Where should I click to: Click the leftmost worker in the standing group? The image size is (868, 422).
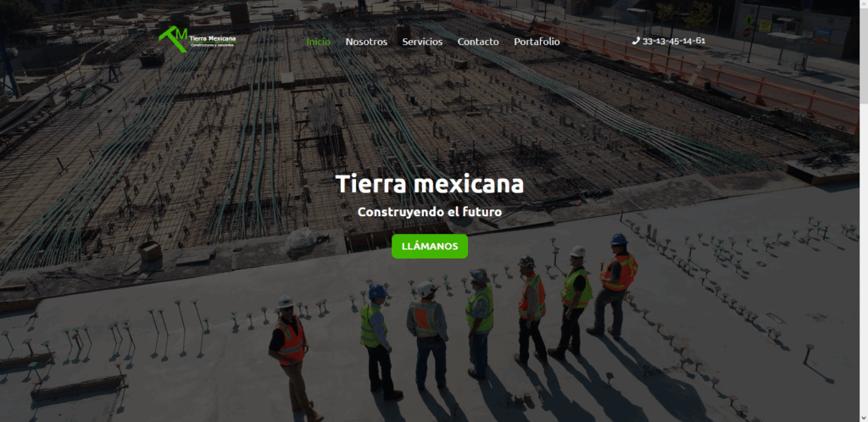point(376,335)
